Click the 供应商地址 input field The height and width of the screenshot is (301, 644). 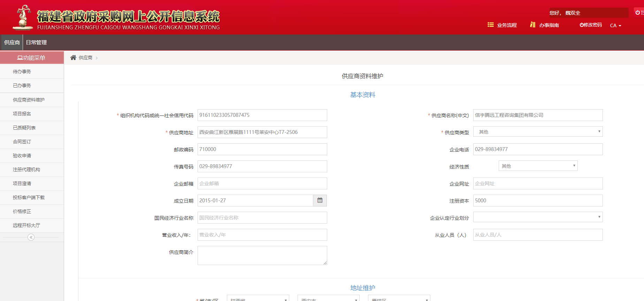[262, 132]
